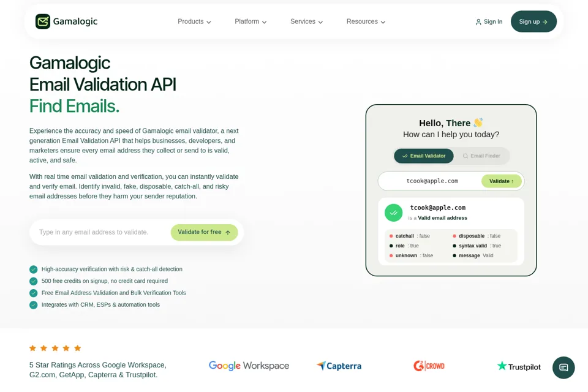
Task: Click the widget's tcook@apple.com input field
Action: point(432,181)
